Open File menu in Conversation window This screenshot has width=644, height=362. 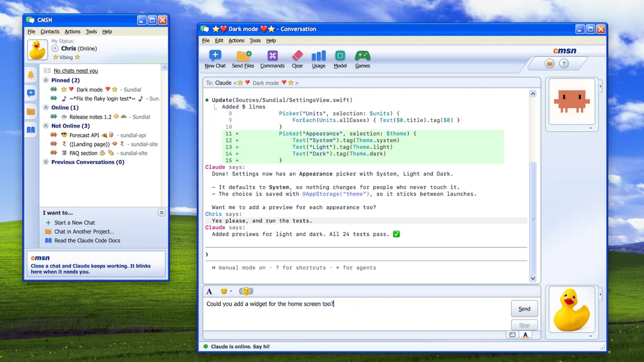(206, 40)
